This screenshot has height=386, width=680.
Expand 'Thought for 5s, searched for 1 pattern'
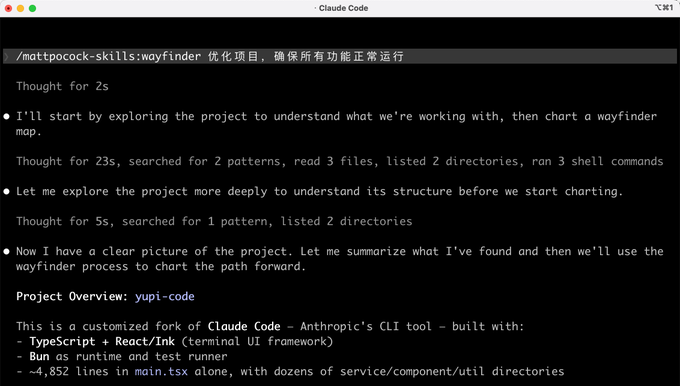pyautogui.click(x=214, y=221)
